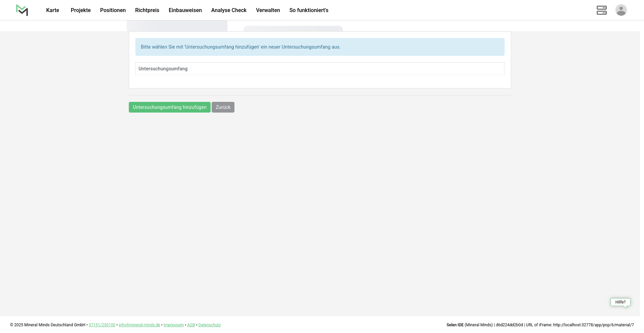Open the Richtpreis menu item
This screenshot has height=333, width=644.
tap(147, 10)
